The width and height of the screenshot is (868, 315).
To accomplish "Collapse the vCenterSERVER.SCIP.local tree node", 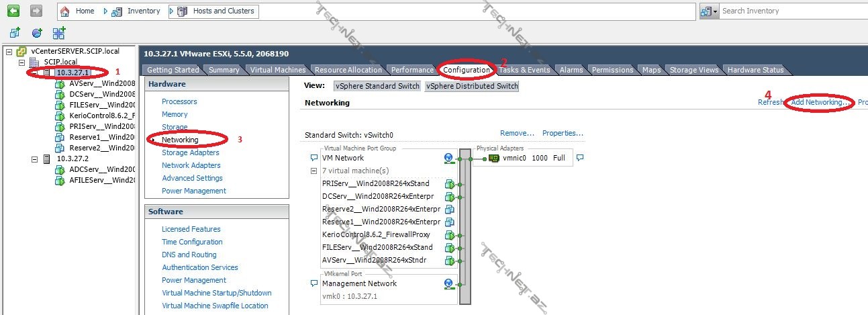I will pyautogui.click(x=9, y=52).
